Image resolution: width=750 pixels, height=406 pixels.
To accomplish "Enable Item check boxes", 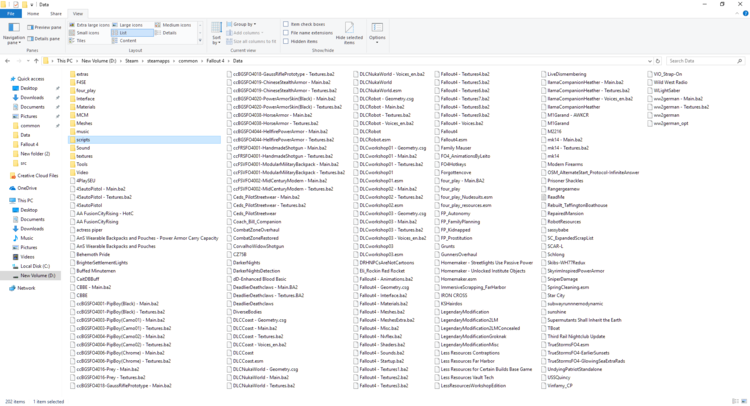I will [x=304, y=24].
